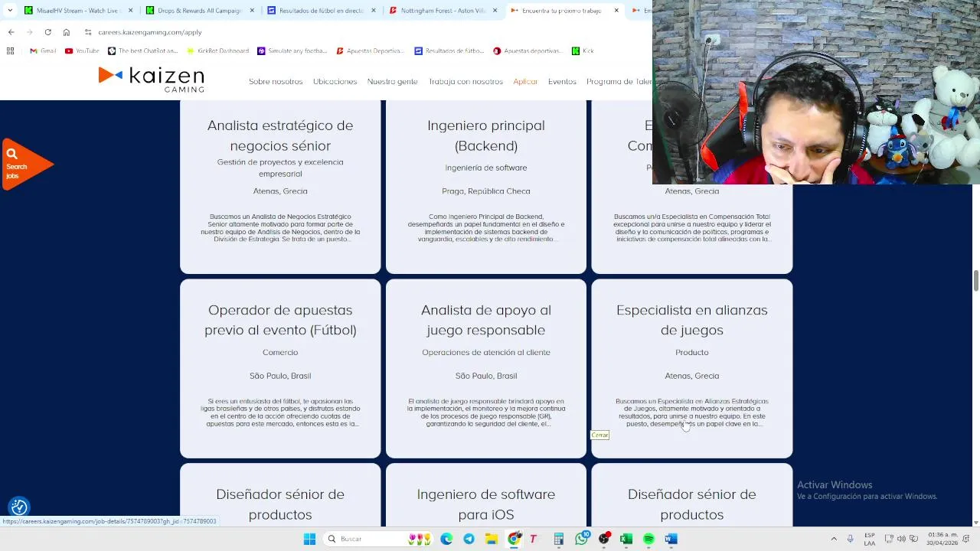
Task: Open the KickBot Dashboard bookmark
Action: pos(217,51)
